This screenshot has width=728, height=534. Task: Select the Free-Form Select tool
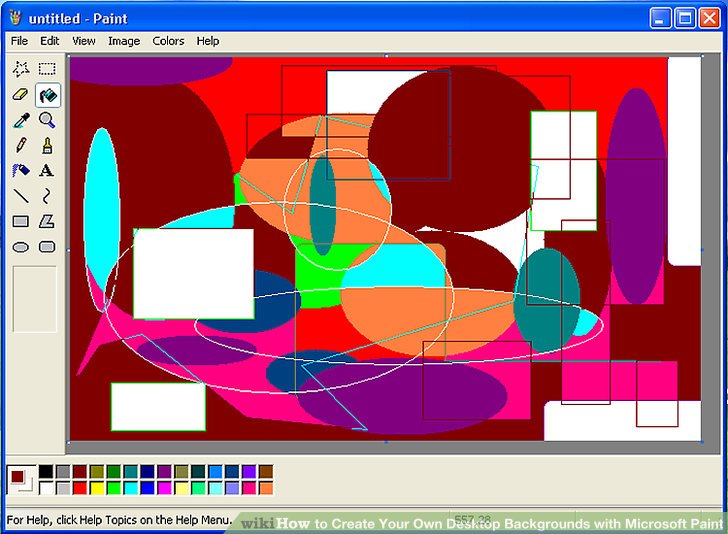click(21, 69)
